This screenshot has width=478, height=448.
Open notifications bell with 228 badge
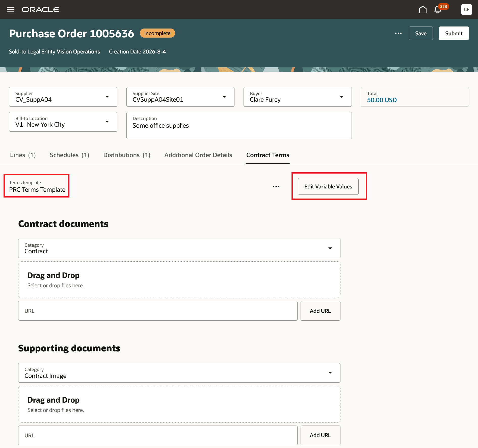(x=438, y=10)
